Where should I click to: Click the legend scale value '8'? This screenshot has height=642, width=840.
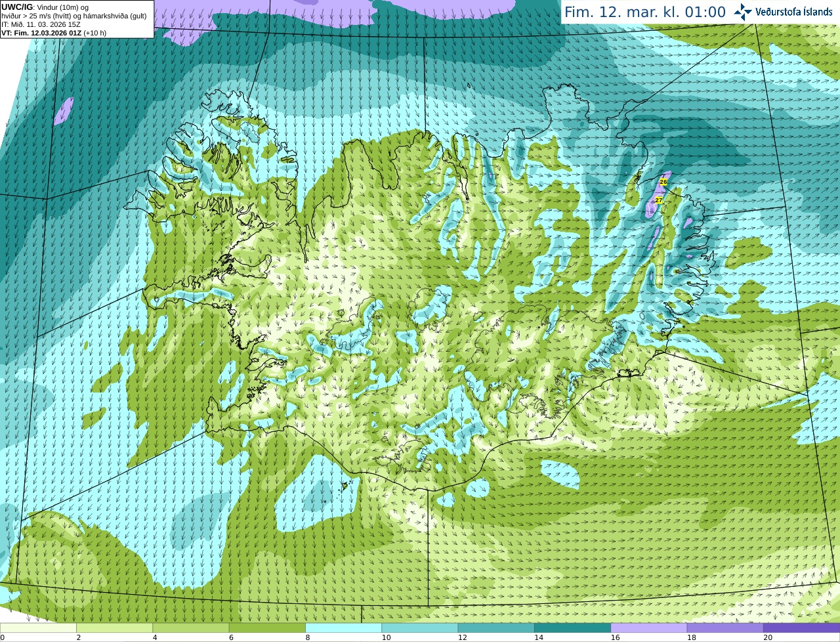[x=308, y=637]
